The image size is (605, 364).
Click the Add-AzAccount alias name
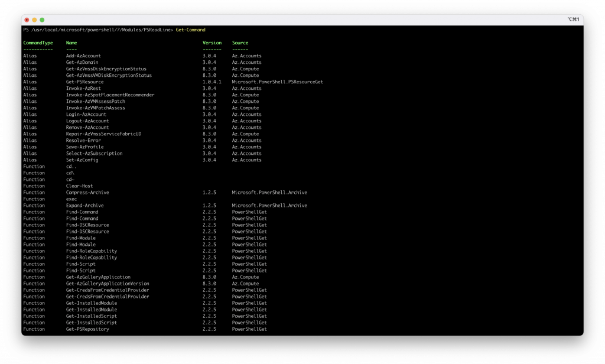(x=83, y=56)
